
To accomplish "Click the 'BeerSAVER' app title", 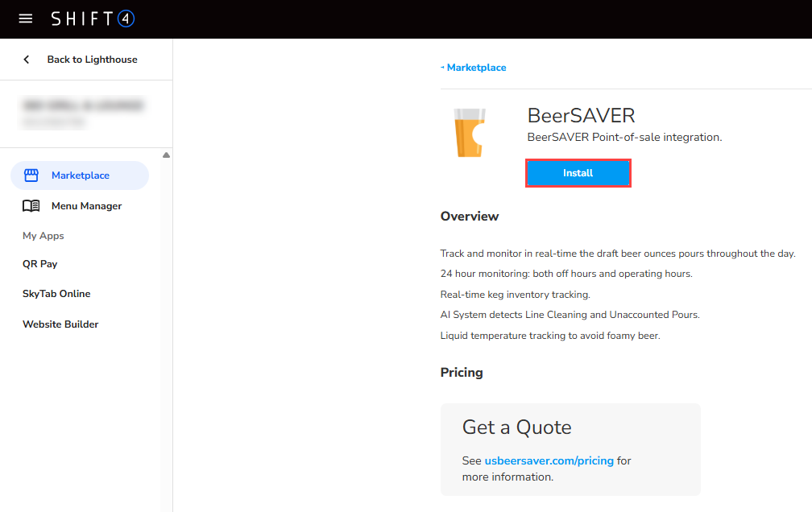I will (x=581, y=115).
